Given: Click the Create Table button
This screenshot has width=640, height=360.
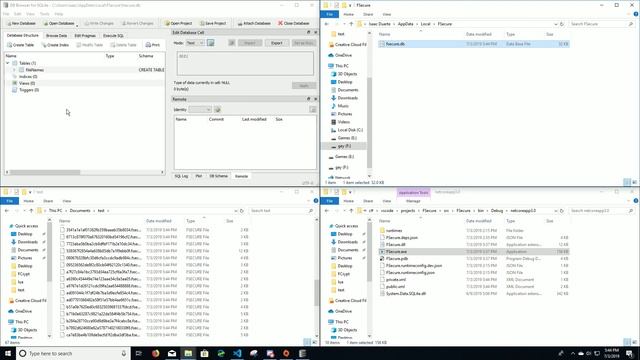Looking at the screenshot, I should [20, 45].
